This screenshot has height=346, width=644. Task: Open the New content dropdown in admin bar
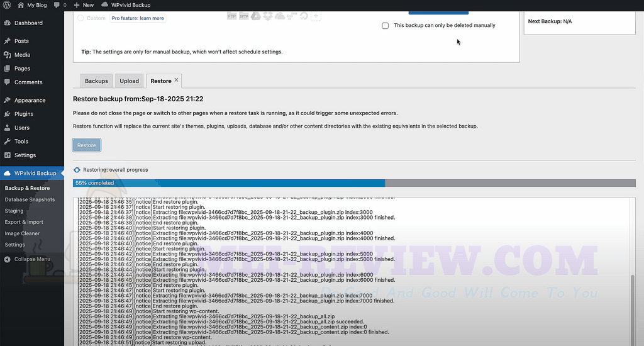point(83,5)
